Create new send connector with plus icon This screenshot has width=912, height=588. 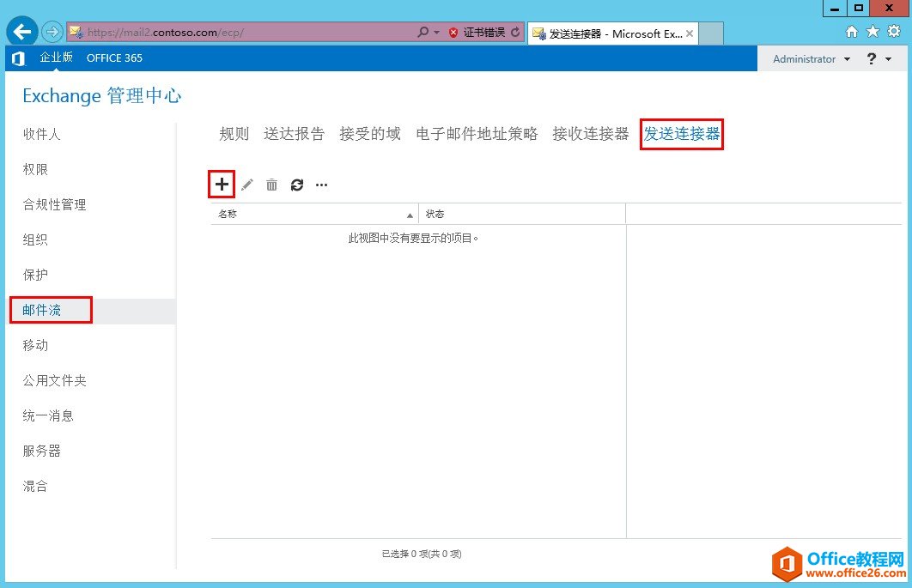click(222, 184)
